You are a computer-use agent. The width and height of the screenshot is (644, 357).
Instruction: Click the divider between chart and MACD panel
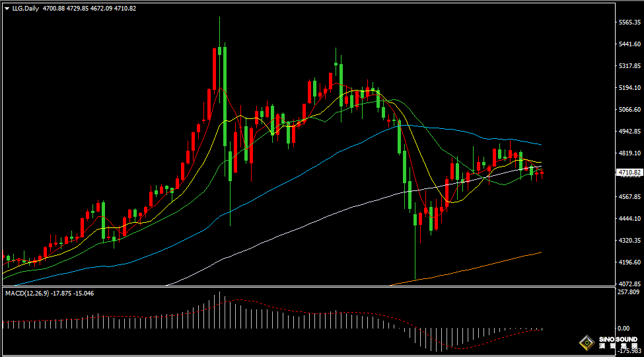click(309, 286)
